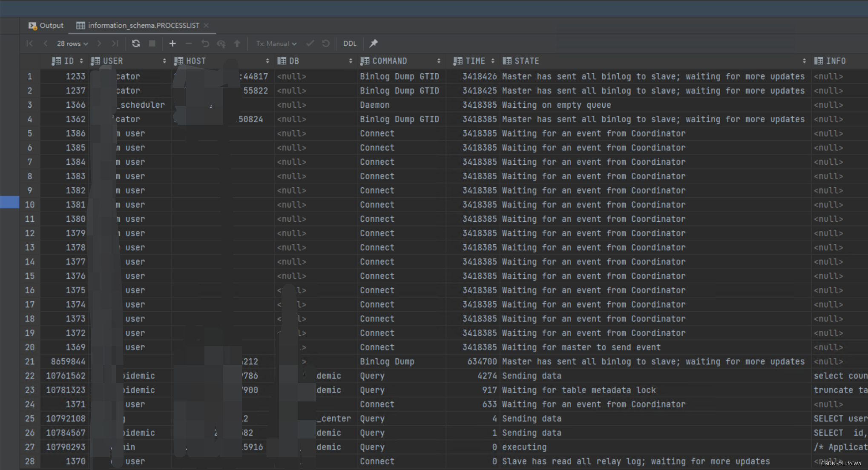868x470 pixels.
Task: Click the preview pending changes eye icon
Action: [221, 43]
